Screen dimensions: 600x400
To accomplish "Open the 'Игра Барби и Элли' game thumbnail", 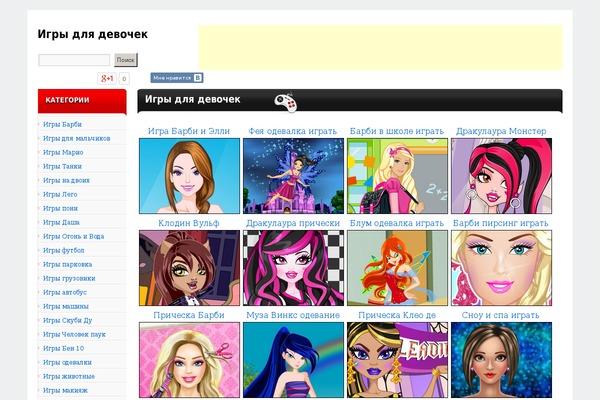I will [x=189, y=176].
